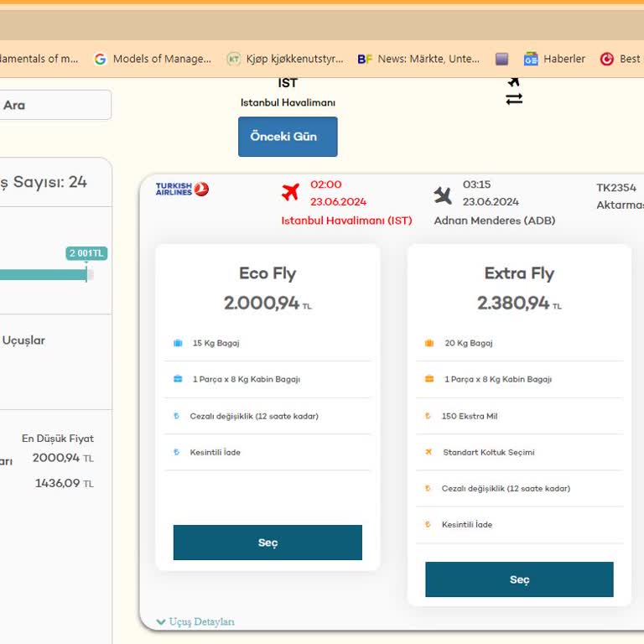Viewport: 644px width, 644px height.
Task: Click the gray arrival plane icon
Action: tap(443, 195)
